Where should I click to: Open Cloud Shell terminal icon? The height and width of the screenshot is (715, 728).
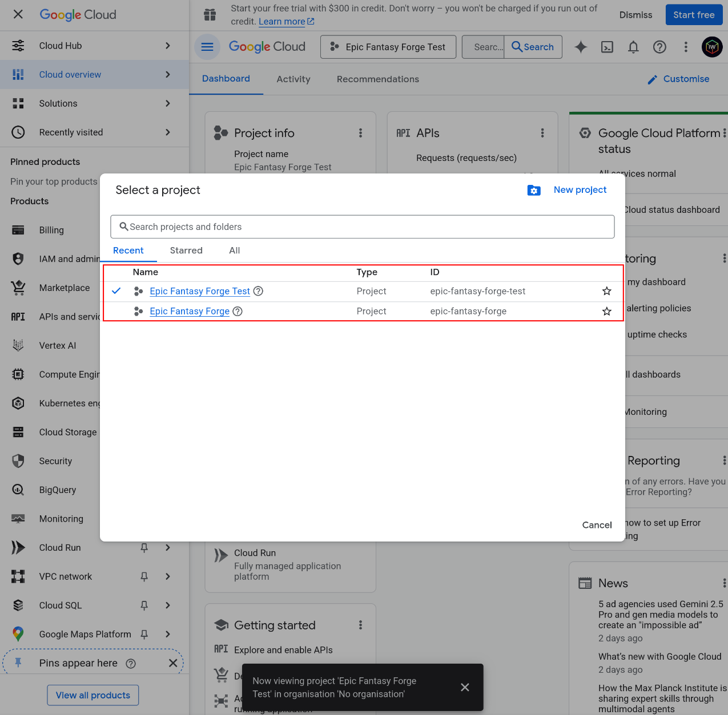click(607, 47)
